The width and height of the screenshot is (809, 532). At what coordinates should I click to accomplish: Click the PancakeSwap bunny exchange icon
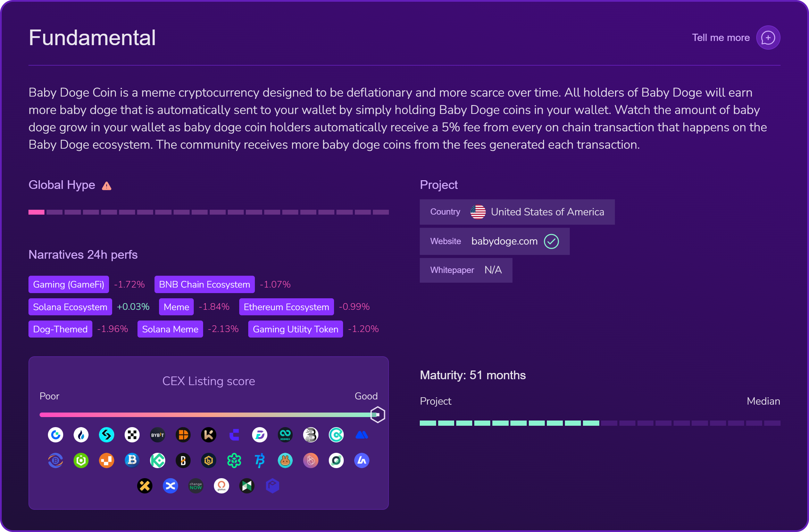pyautogui.click(x=285, y=461)
